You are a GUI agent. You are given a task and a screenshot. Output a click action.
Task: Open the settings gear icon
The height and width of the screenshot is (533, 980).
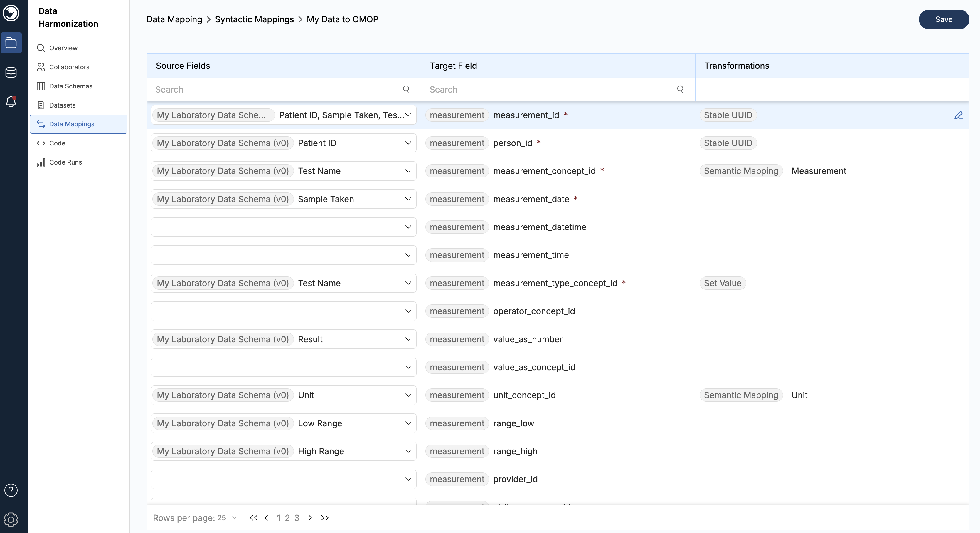pos(11,520)
